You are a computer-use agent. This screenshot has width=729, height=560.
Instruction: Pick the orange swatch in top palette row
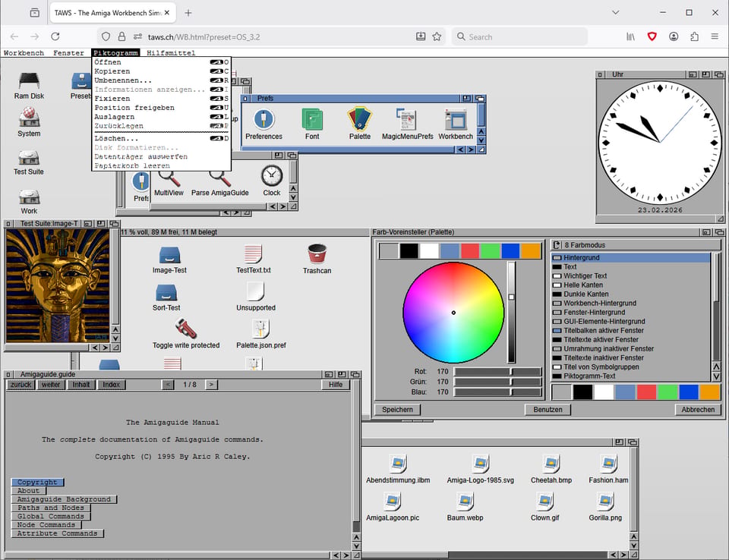point(531,251)
